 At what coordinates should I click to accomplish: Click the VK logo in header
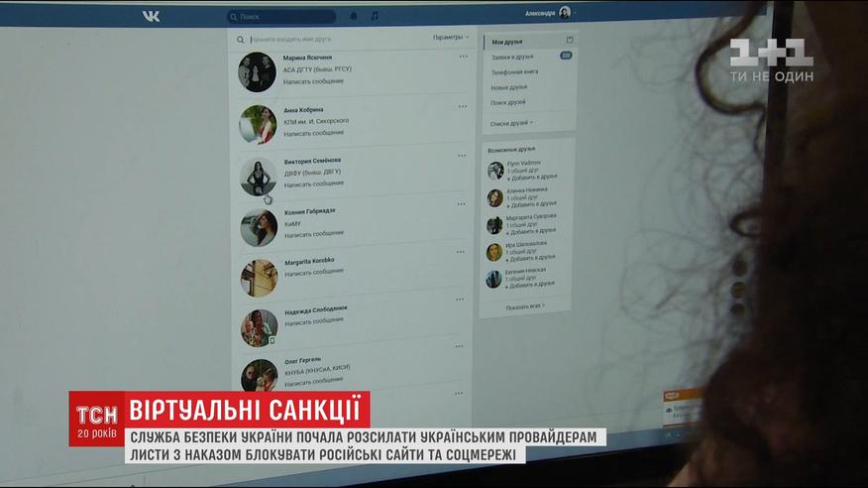151,15
